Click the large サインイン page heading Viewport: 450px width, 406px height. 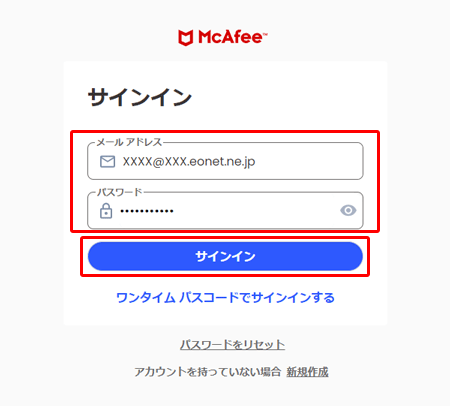point(140,97)
